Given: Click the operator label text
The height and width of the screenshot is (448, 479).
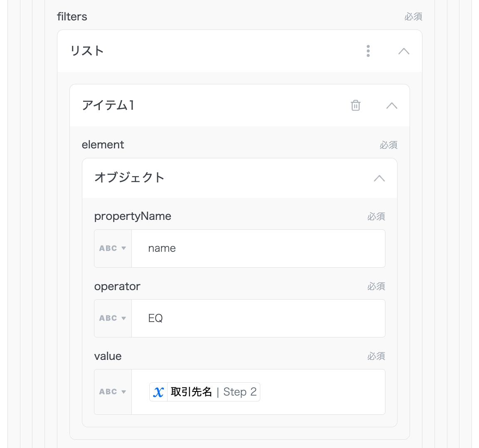Looking at the screenshot, I should coord(117,286).
